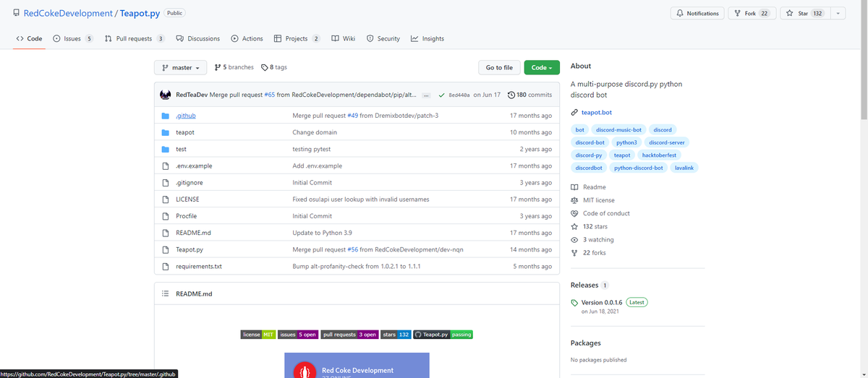Open the Issues tab
Screen dimensions: 868x378
[x=73, y=38]
